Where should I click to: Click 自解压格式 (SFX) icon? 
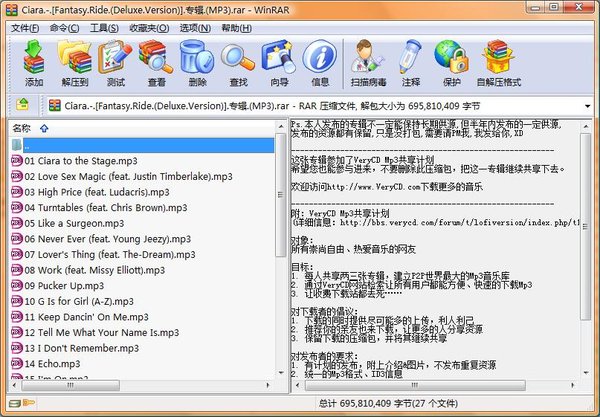[x=498, y=57]
